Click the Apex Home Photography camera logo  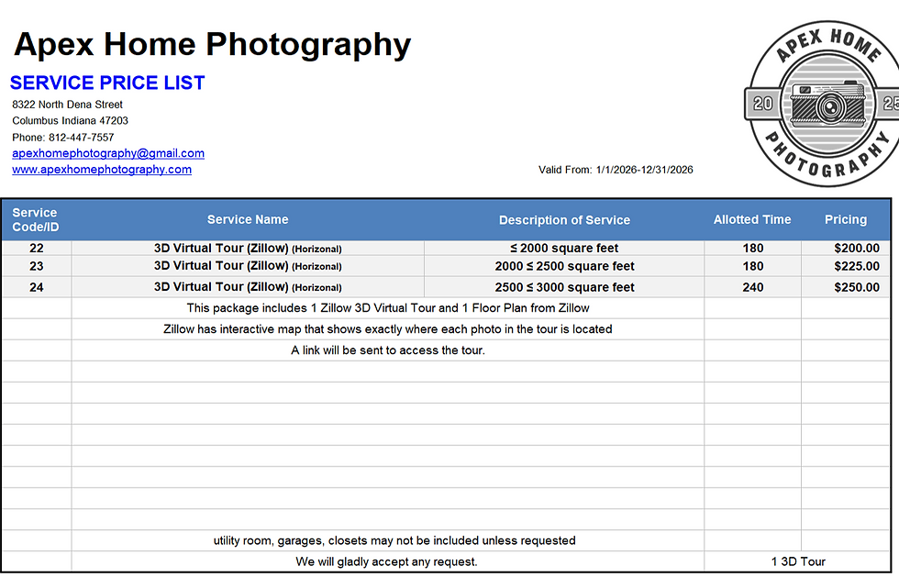pos(822,104)
